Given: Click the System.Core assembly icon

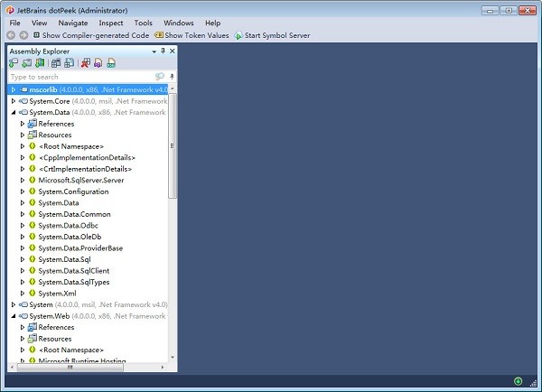Looking at the screenshot, I should [23, 101].
